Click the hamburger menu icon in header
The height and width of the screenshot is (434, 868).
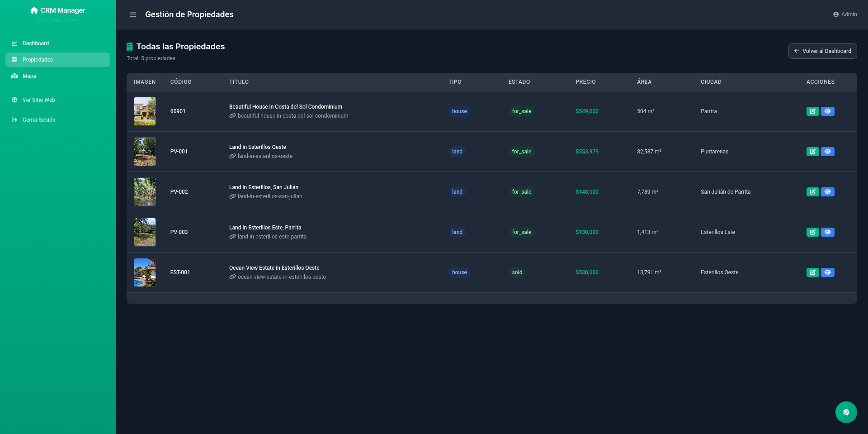click(133, 14)
